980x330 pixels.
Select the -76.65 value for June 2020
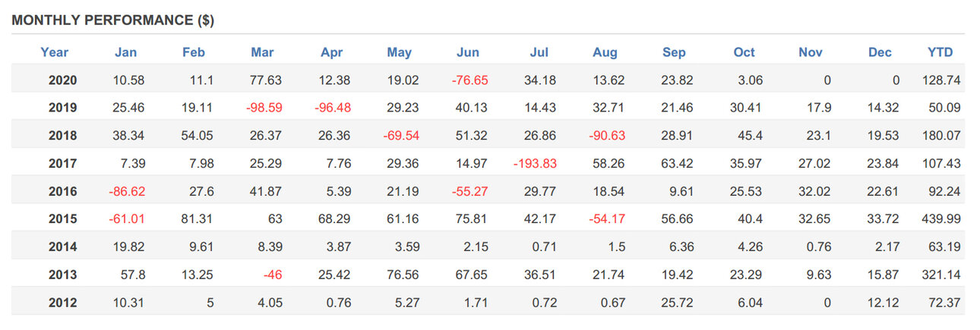469,80
